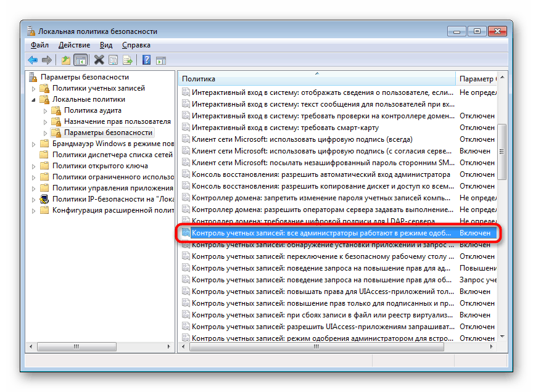
Task: Open the Действие menu
Action: [x=74, y=44]
